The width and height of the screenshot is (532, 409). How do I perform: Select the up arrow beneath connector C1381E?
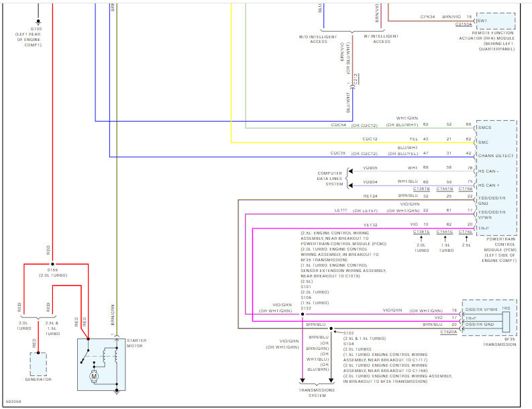(421, 239)
